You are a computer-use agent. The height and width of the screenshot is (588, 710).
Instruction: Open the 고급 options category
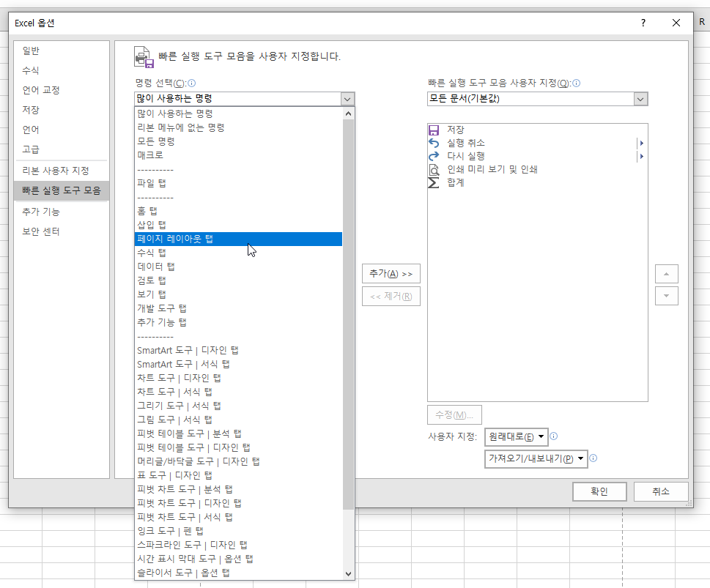point(62,149)
